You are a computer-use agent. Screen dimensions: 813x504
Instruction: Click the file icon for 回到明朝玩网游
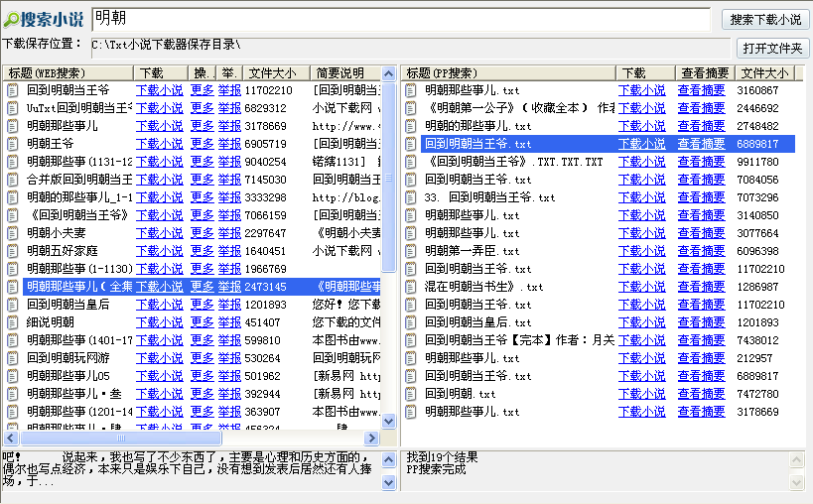tap(13, 358)
